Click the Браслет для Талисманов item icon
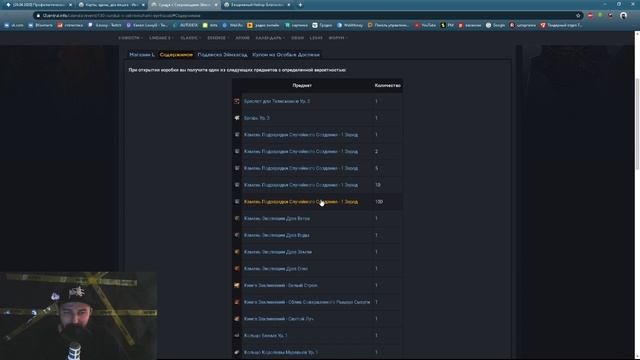640x360 pixels. [237, 101]
